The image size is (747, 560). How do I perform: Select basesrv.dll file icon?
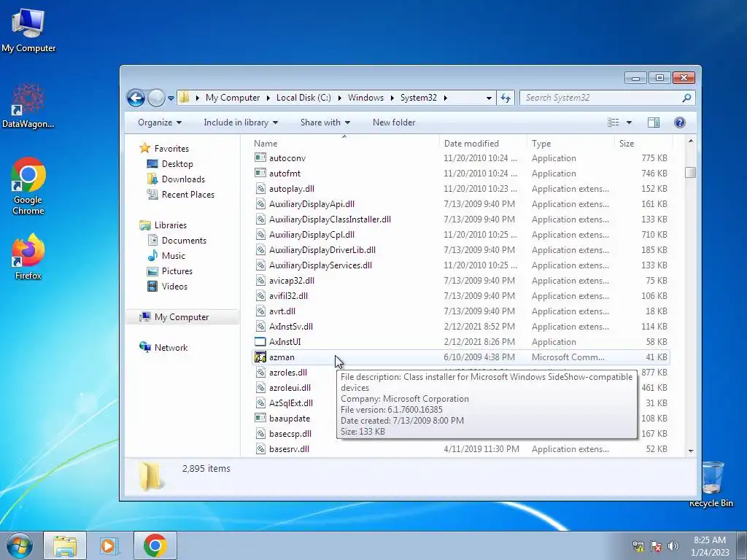pos(260,448)
